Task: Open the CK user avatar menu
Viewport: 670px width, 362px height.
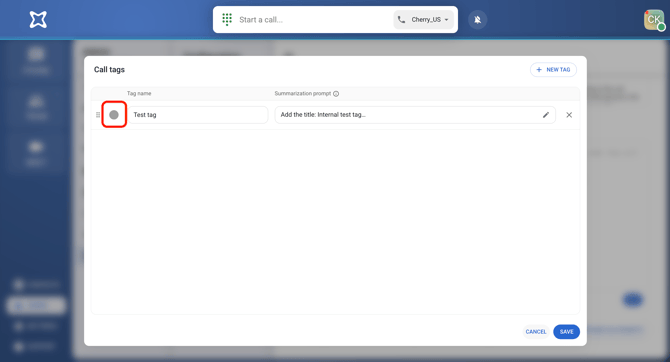Action: pos(654,20)
